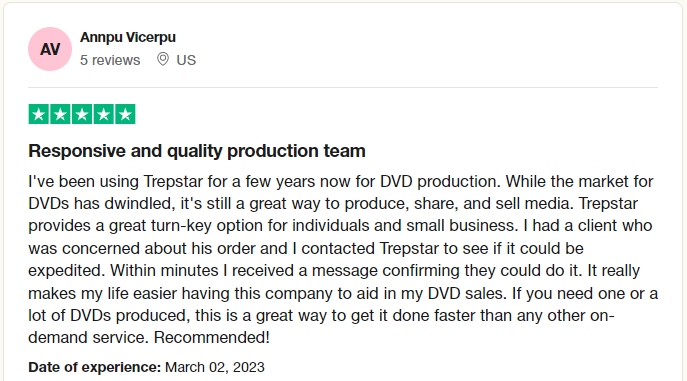This screenshot has width=687, height=381.
Task: Open reviewer Annpu Vicerpu's profile name
Action: point(127,37)
